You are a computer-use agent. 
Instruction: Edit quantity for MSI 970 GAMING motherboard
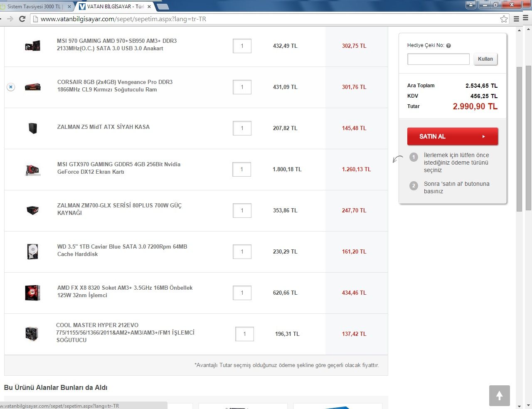click(x=242, y=46)
